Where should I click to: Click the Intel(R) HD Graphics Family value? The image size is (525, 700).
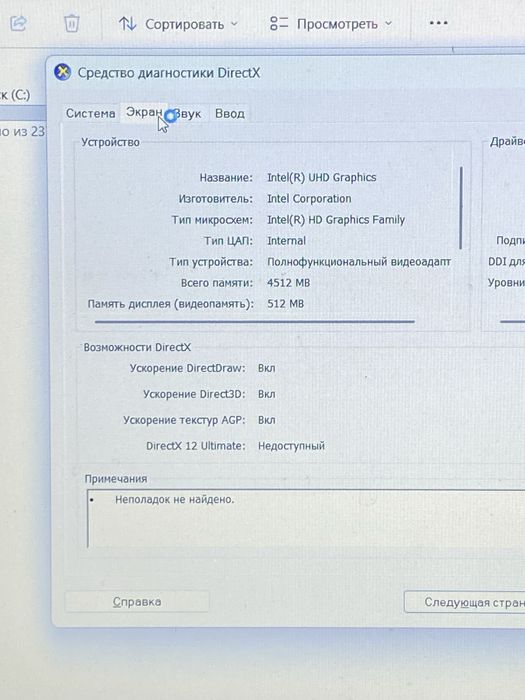(336, 220)
